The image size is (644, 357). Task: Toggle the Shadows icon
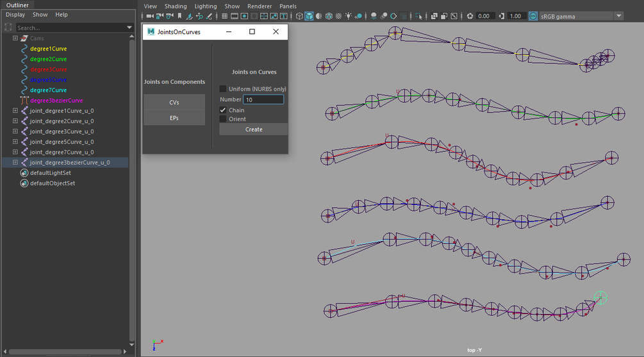[359, 16]
